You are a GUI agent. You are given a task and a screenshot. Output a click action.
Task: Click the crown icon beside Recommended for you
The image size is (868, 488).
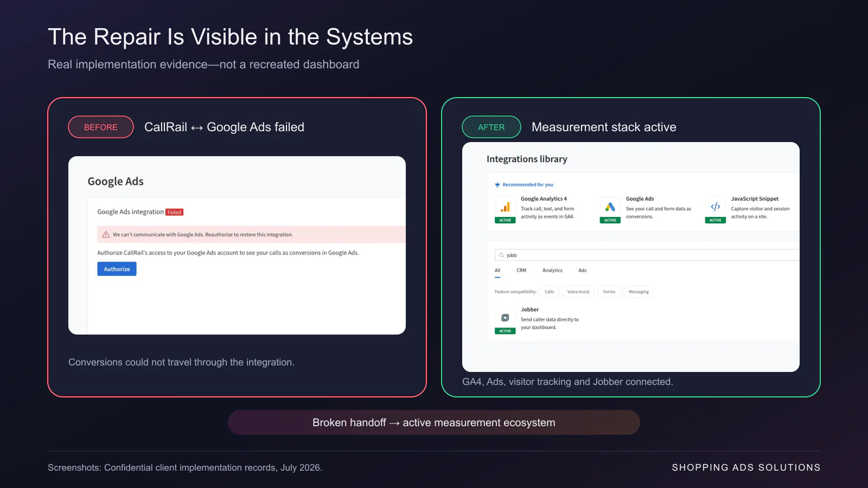click(x=497, y=185)
